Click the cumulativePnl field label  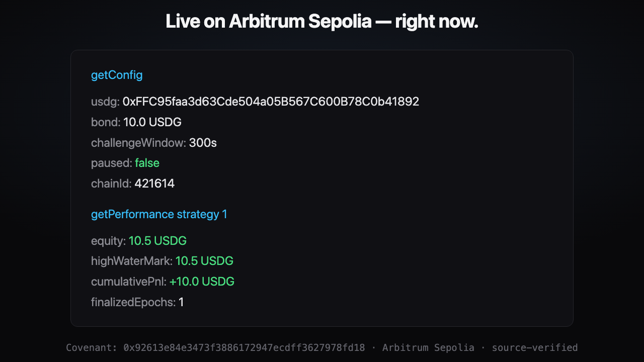click(129, 282)
